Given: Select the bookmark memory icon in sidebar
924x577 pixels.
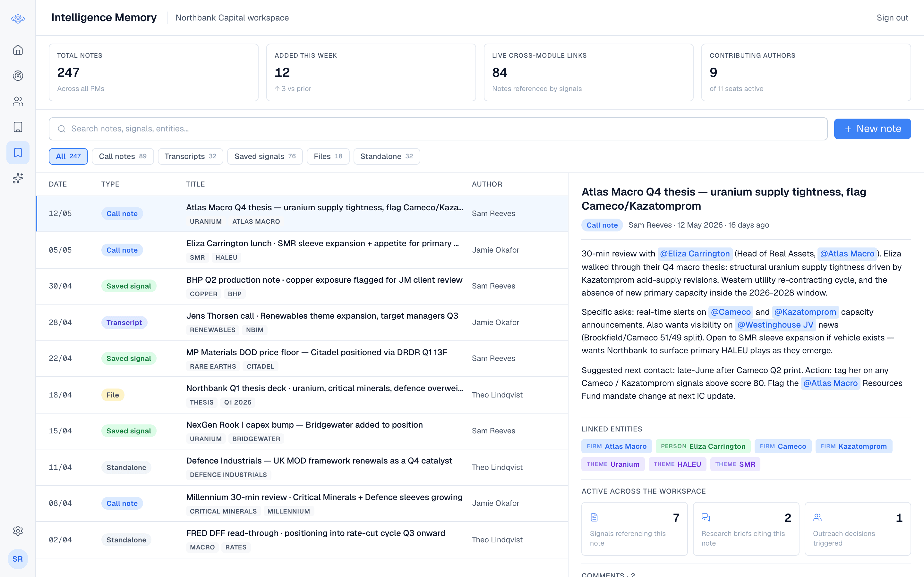Looking at the screenshot, I should click(x=18, y=153).
